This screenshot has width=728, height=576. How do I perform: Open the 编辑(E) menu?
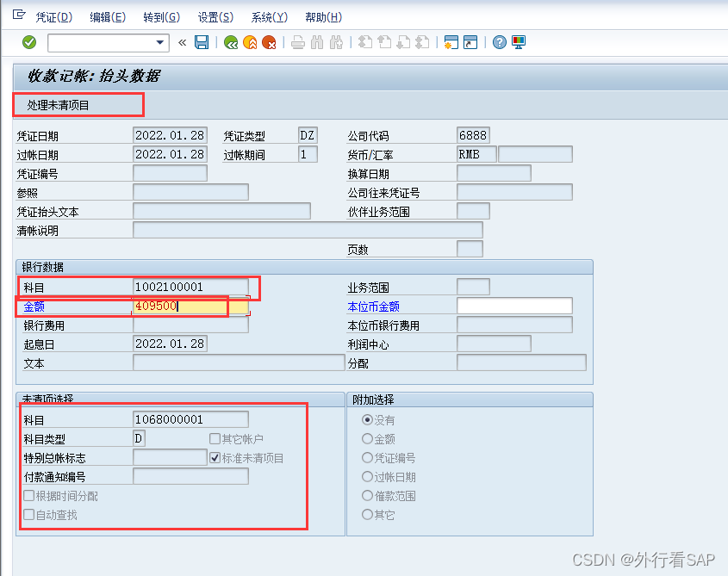(108, 17)
